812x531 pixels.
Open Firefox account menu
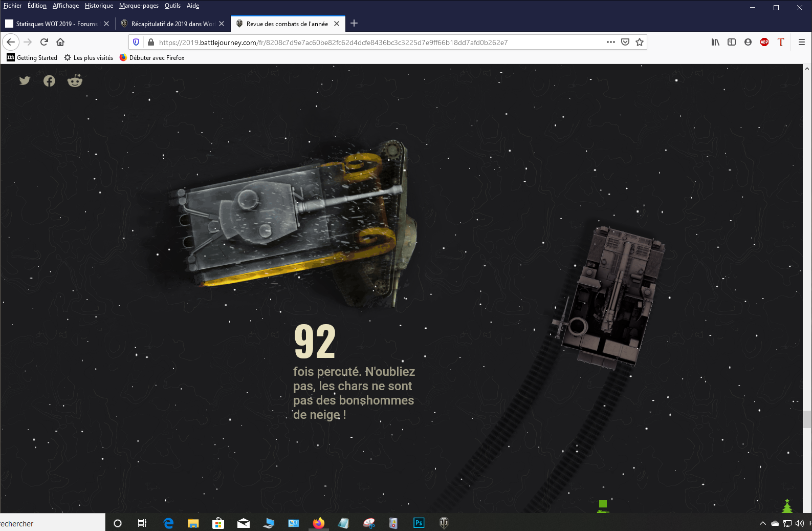coord(748,42)
